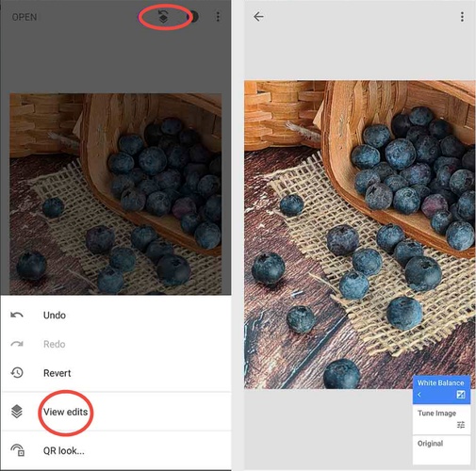Click the Tune Image sliders icon
Image resolution: width=476 pixels, height=471 pixels.
(461, 425)
